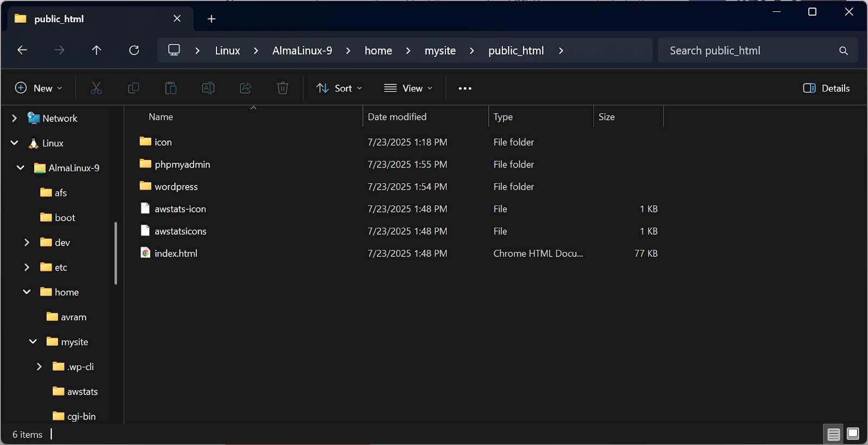Viewport: 868px width, 445px height.
Task: Select awstats folder in navigation tree
Action: [75, 391]
